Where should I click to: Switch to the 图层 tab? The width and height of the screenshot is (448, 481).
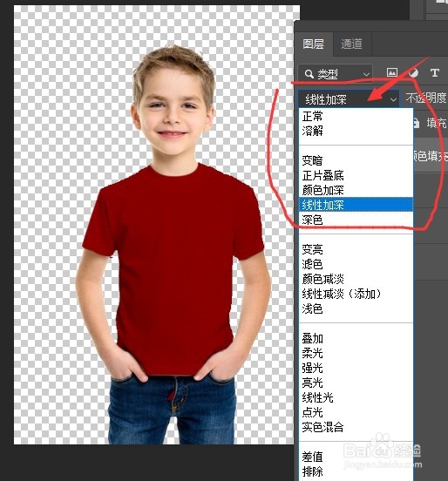pos(313,44)
